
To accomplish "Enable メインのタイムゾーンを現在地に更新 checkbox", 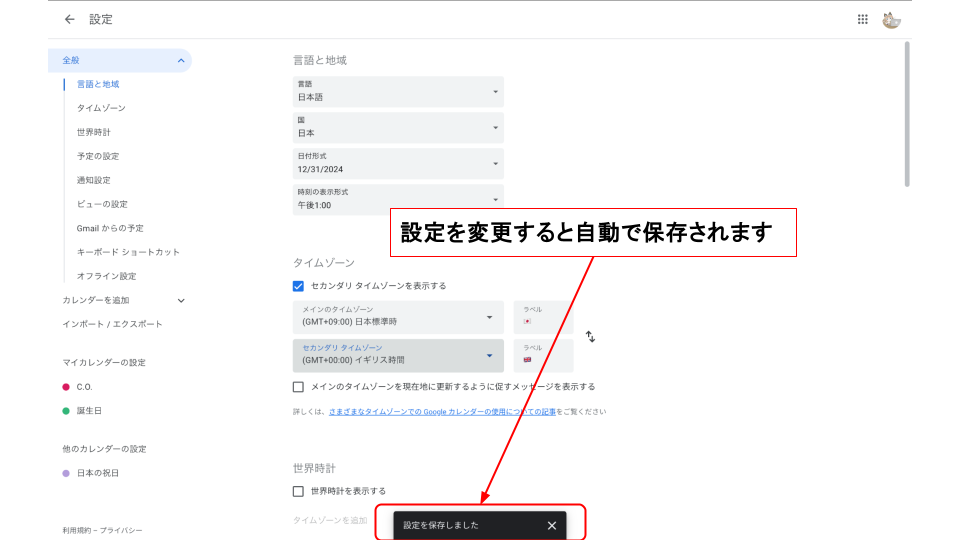I will pos(299,387).
